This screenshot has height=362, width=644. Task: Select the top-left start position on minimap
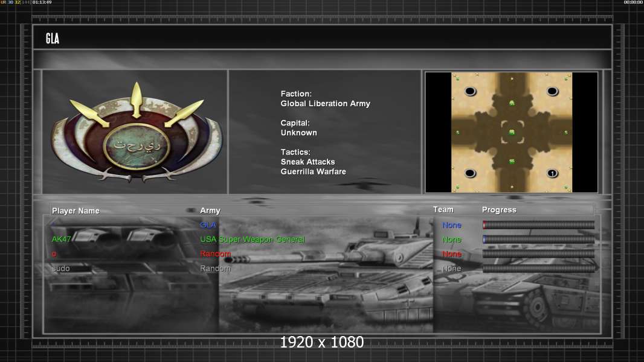point(470,91)
